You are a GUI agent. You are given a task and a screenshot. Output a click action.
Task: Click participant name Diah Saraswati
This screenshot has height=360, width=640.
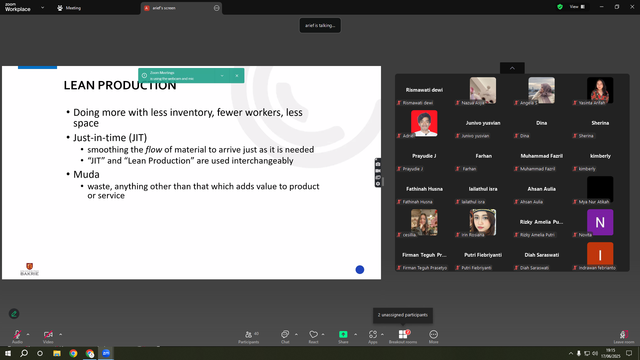point(542,255)
